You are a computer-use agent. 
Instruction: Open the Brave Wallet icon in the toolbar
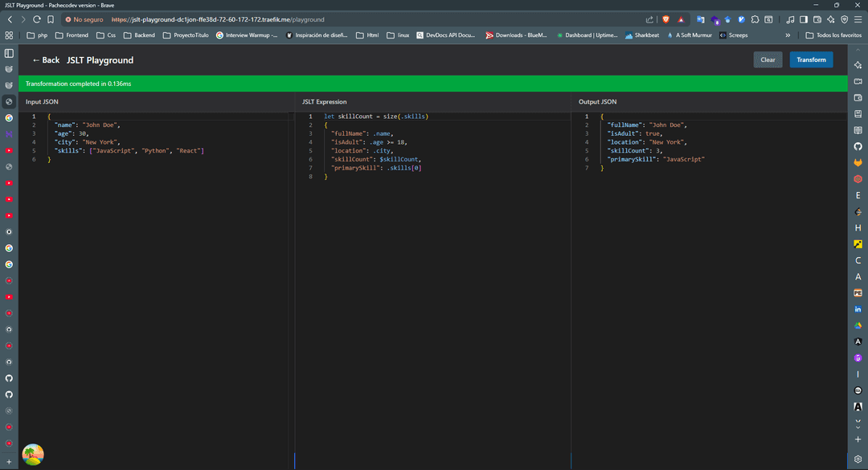click(817, 19)
